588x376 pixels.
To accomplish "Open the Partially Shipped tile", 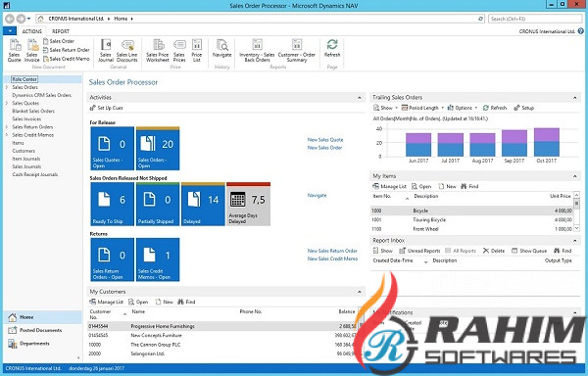I will [158, 204].
